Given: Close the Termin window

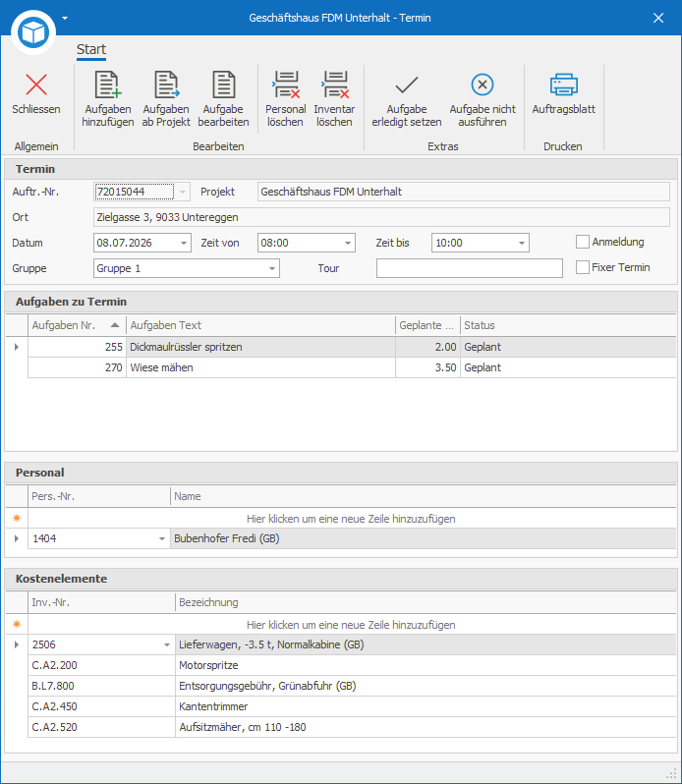Looking at the screenshot, I should (658, 18).
